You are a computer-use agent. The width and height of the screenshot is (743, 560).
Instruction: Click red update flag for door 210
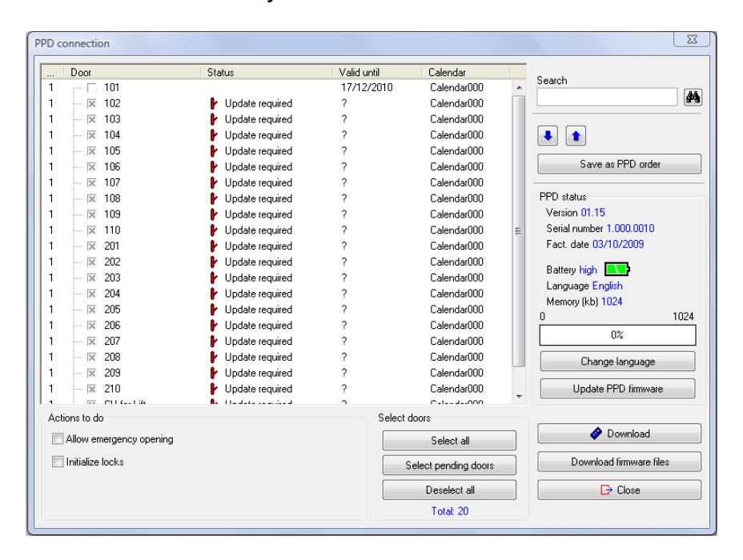[x=214, y=389]
